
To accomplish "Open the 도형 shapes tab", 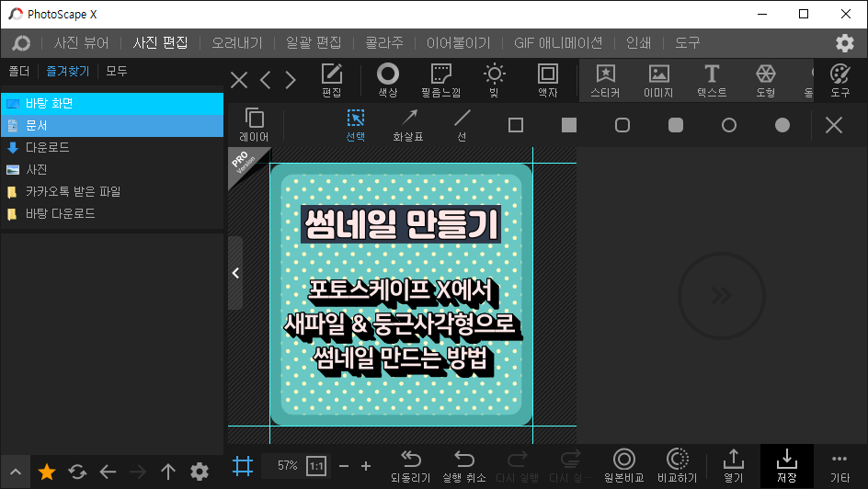I will (x=766, y=80).
